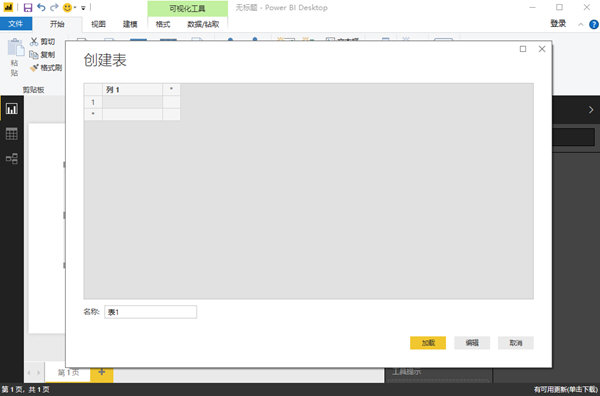Switch to the Relationships view sidebar icon
Screen dimensions: 600x396
[x=11, y=158]
